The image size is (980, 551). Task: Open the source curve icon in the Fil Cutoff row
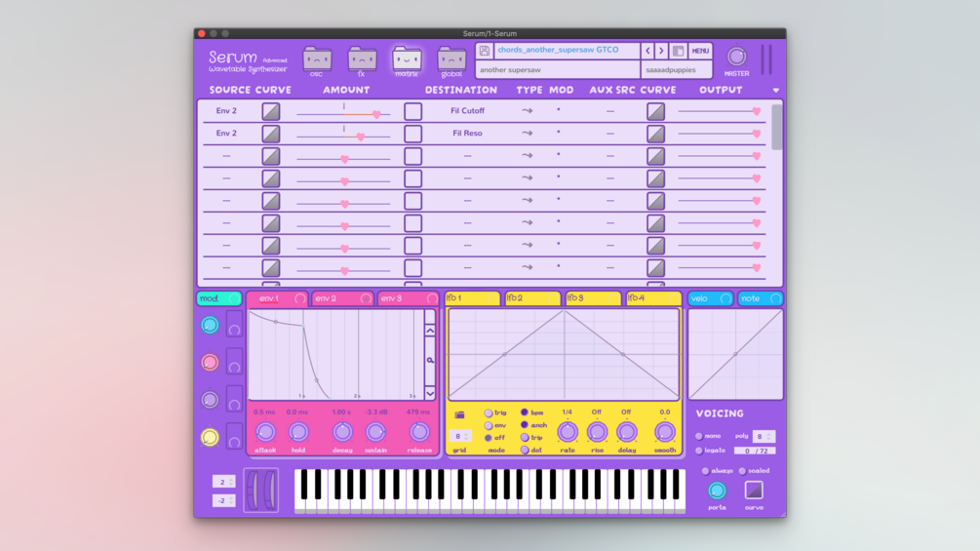click(x=271, y=111)
